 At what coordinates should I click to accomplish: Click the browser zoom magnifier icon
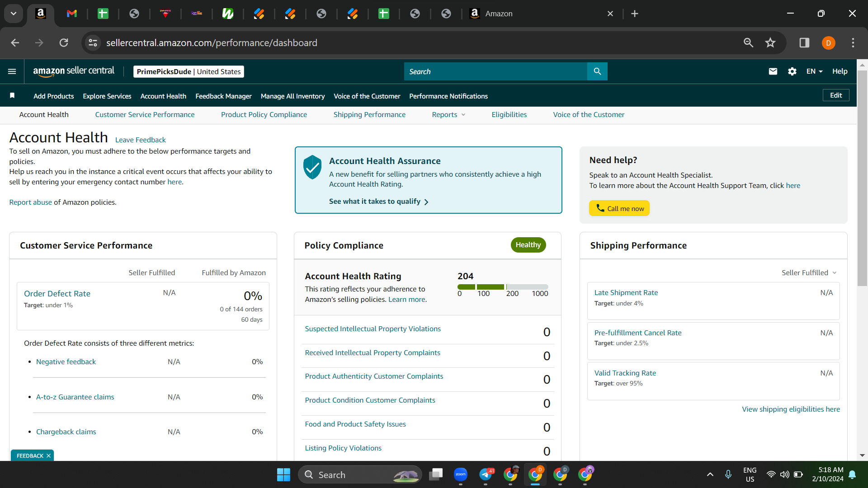pyautogui.click(x=749, y=42)
